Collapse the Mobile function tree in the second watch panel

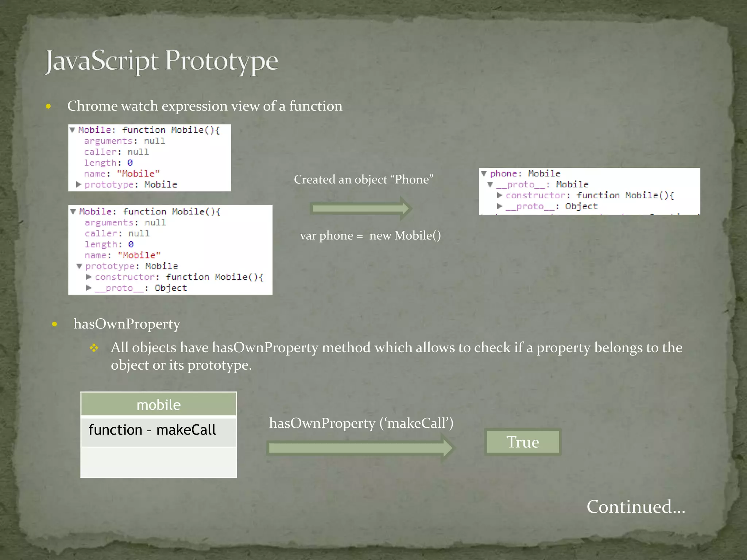(73, 212)
